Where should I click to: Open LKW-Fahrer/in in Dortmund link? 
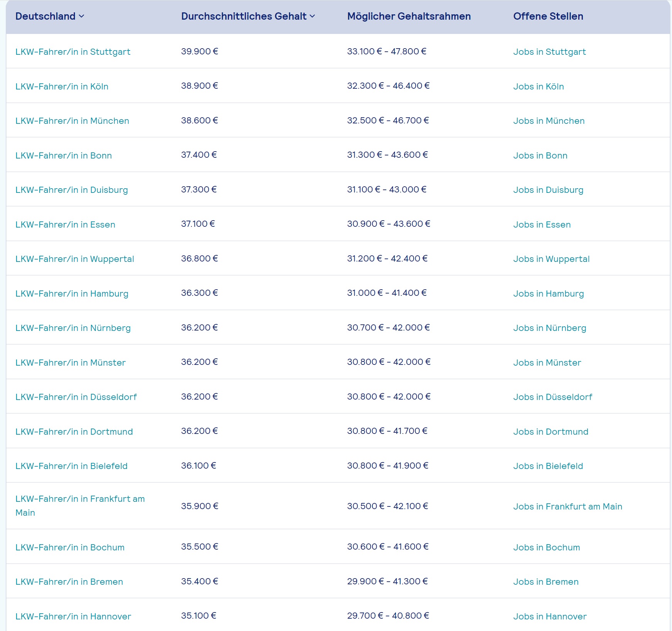(74, 432)
